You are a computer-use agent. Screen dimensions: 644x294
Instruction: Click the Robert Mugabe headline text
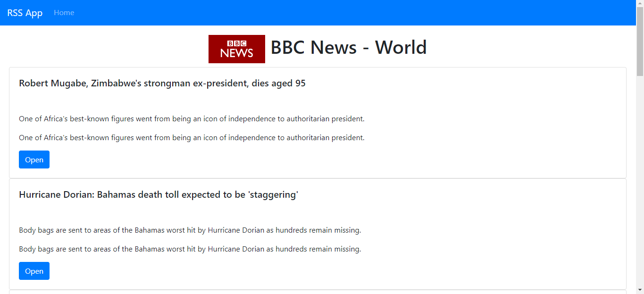click(162, 84)
